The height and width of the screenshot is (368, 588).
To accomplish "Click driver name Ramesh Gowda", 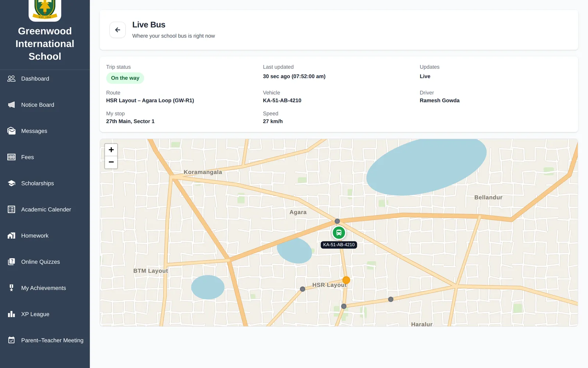I will click(x=440, y=100).
